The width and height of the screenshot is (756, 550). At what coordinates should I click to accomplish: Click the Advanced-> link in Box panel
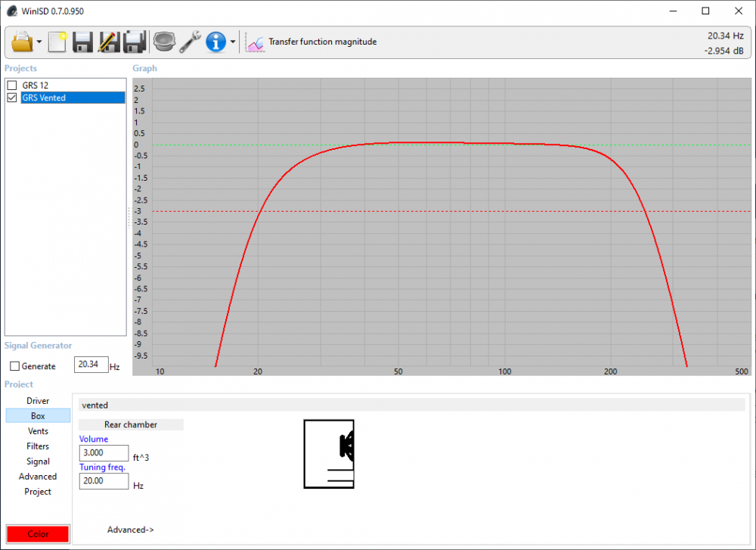pyautogui.click(x=130, y=530)
